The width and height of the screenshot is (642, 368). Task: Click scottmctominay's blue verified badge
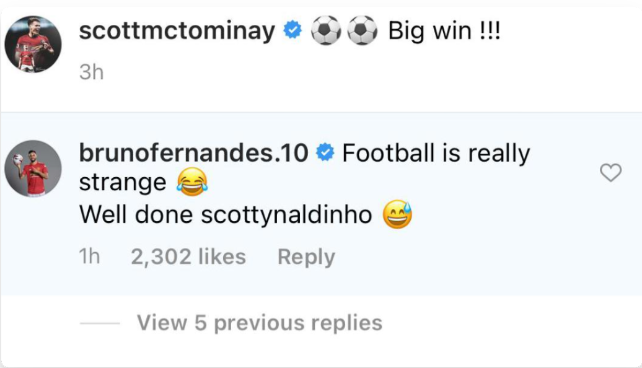pyautogui.click(x=293, y=30)
